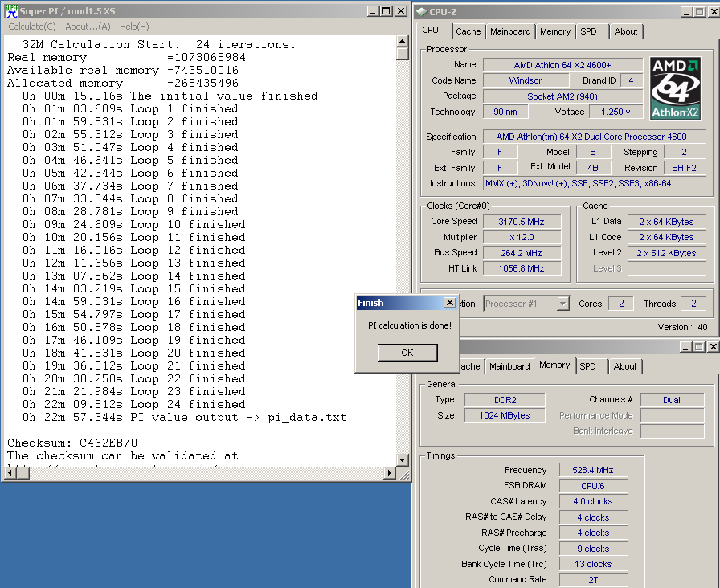The width and height of the screenshot is (720, 588).
Task: Click the '13 clocks' Bank Cycle Time value
Action: click(x=593, y=564)
